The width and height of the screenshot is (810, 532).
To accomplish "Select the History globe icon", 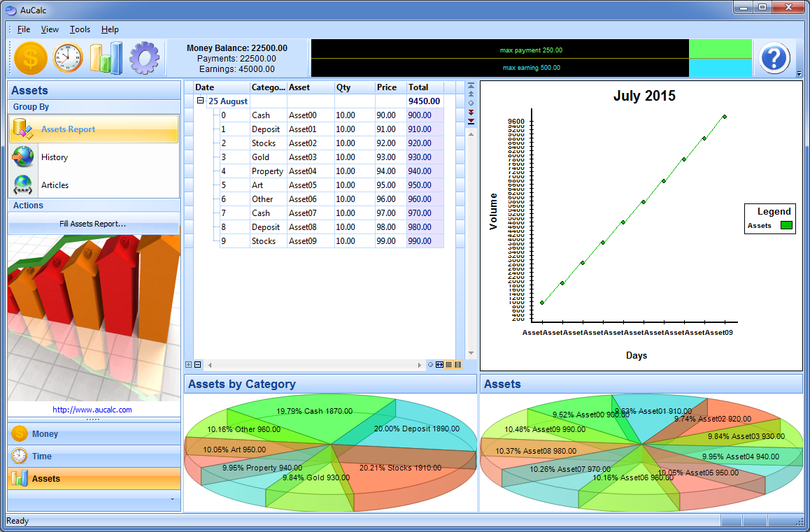I will tap(22, 157).
